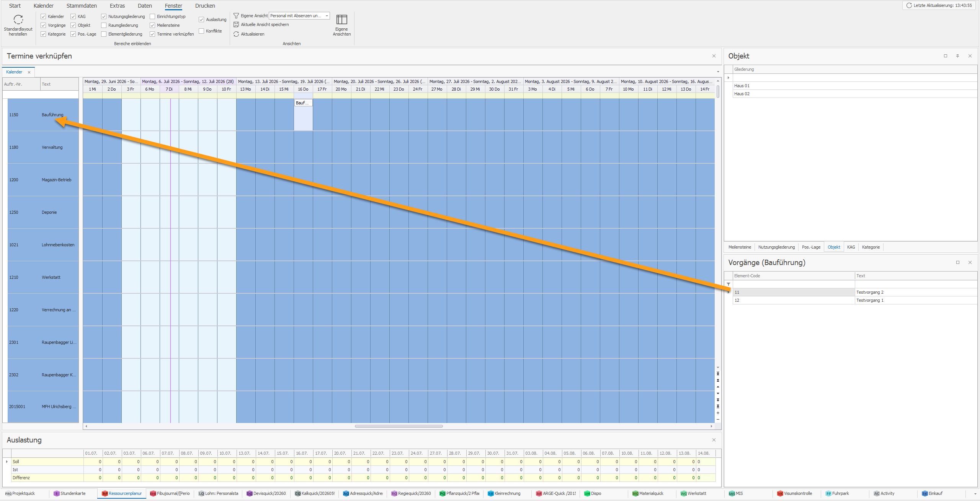
Task: Close the Kalender document tab
Action: pyautogui.click(x=29, y=72)
